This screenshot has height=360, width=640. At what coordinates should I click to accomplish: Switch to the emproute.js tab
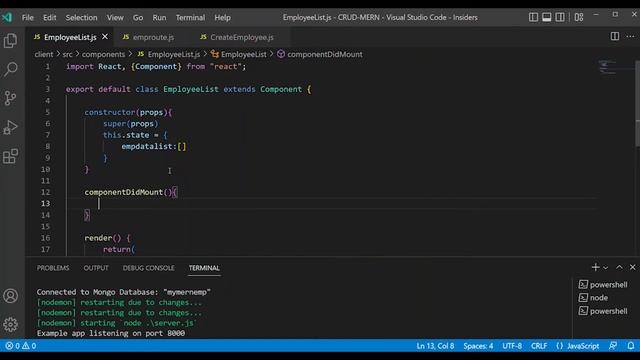pyautogui.click(x=153, y=37)
